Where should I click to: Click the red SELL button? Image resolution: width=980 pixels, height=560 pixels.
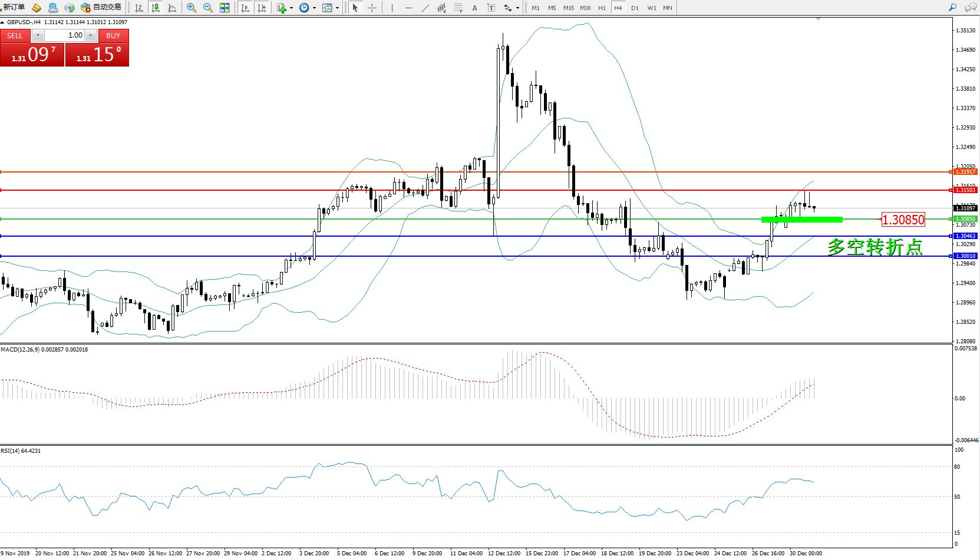tap(15, 36)
